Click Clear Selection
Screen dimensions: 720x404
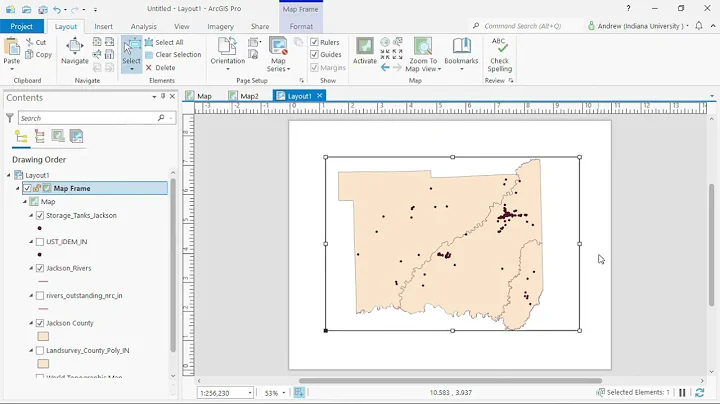(173, 55)
